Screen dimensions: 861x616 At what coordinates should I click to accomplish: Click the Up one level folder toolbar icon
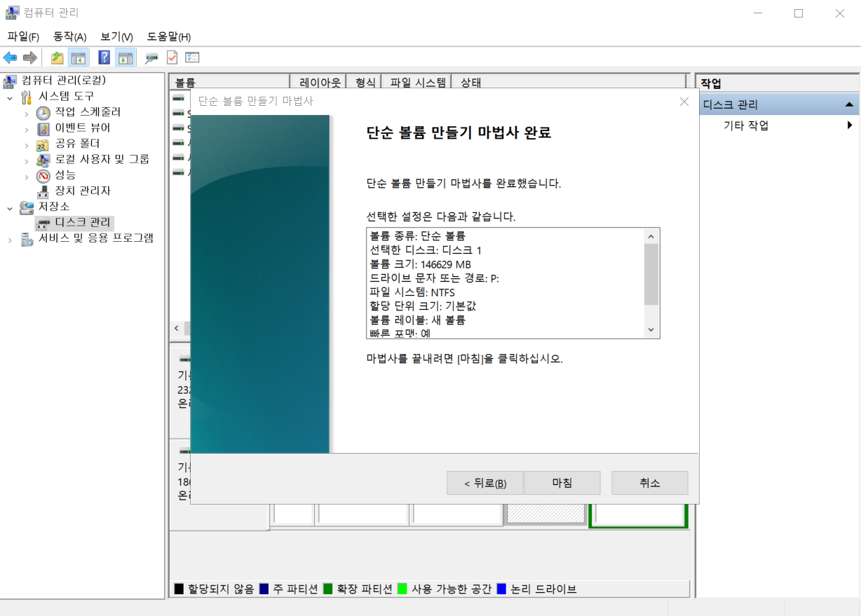[56, 57]
